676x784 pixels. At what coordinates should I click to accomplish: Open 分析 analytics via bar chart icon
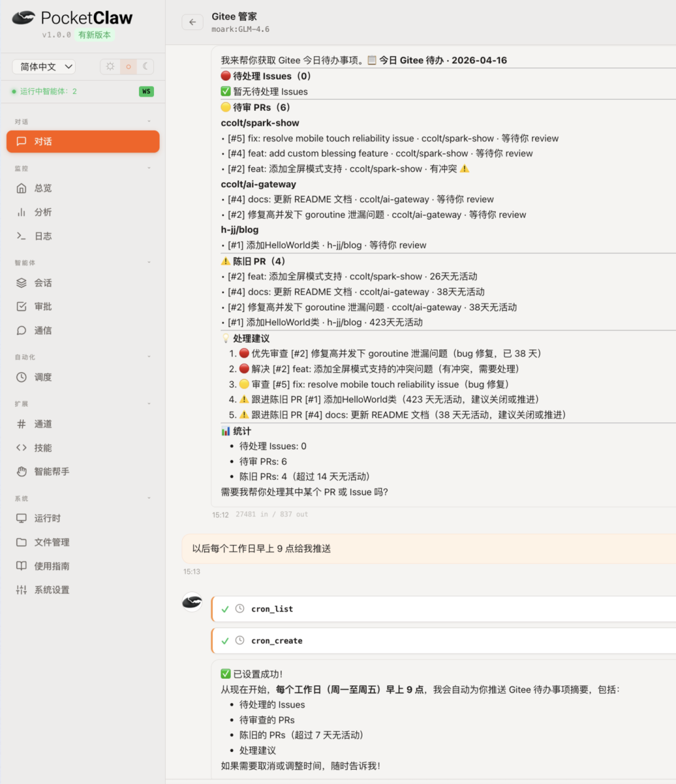(x=21, y=212)
